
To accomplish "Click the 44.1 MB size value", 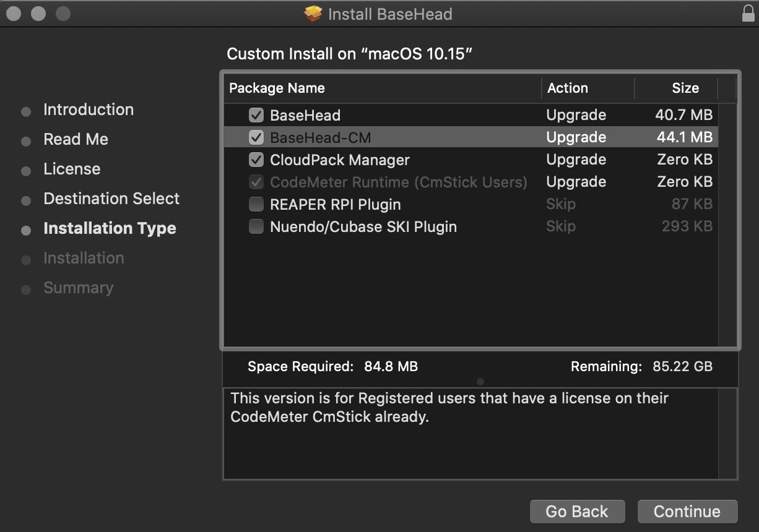I will point(685,137).
